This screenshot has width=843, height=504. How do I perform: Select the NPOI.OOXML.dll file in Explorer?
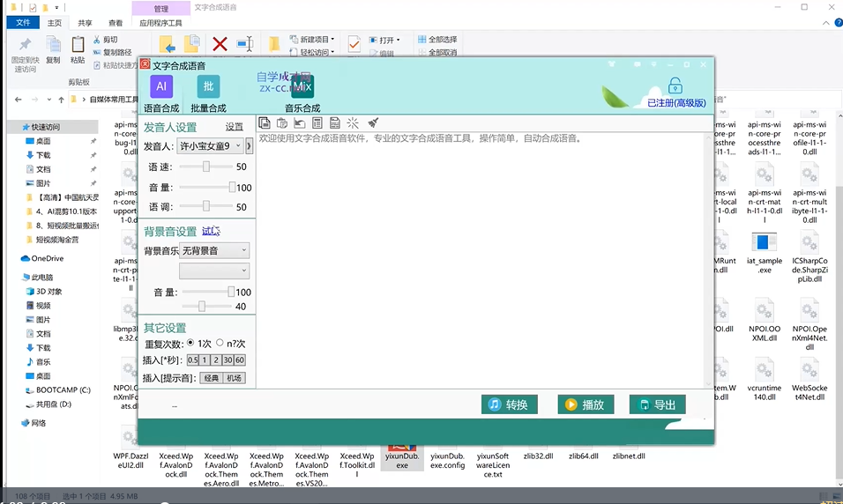coord(764,321)
